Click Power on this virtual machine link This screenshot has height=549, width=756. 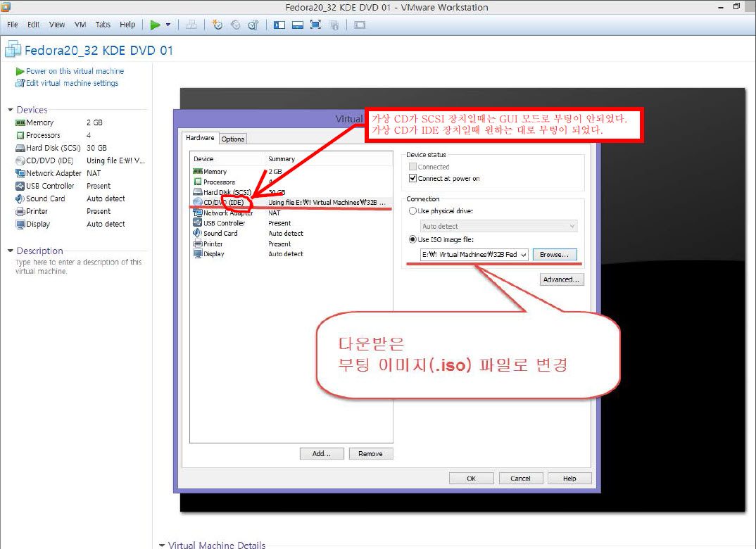coord(75,71)
